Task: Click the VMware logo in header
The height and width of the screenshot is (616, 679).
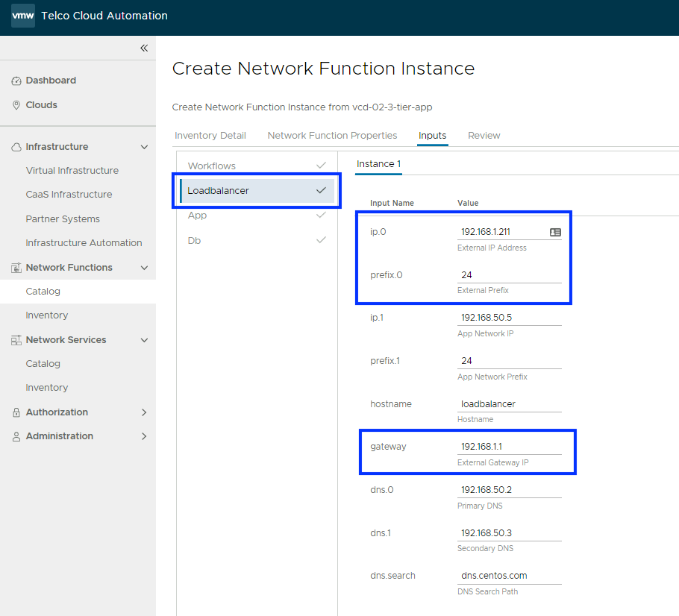Action: (22, 16)
